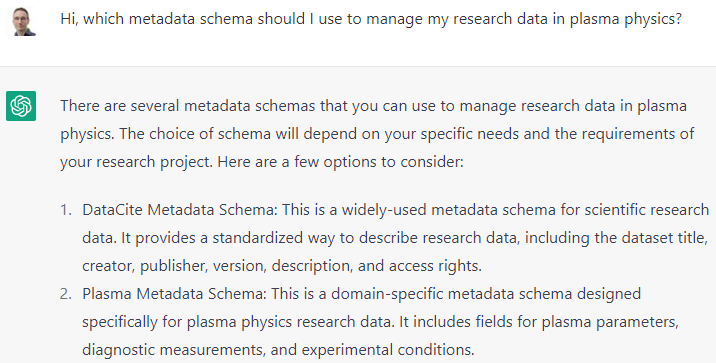716x363 pixels.
Task: Click list number 1 marker
Action: (x=66, y=210)
